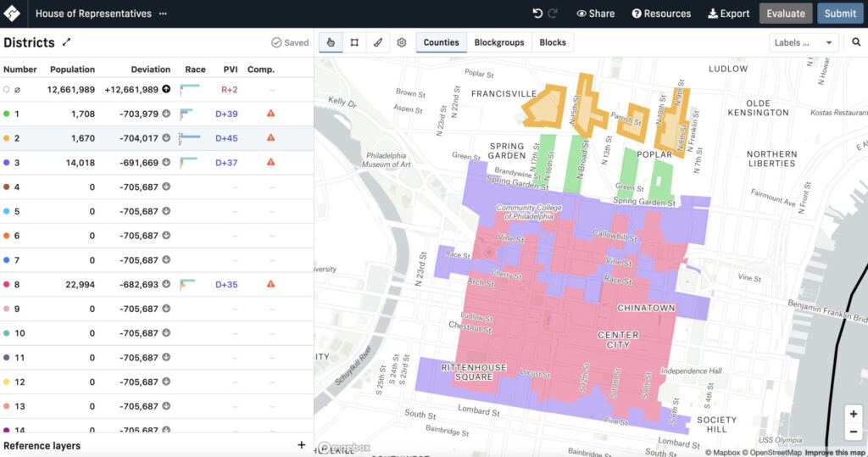Expand the Districts sidebar panel
The width and height of the screenshot is (868, 457).
(x=67, y=42)
